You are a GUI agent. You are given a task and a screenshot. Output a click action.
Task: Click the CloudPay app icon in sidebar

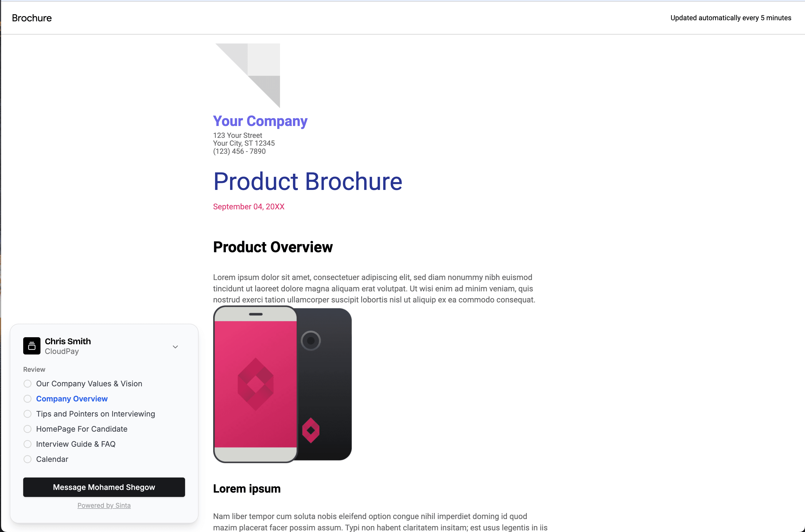coord(32,346)
